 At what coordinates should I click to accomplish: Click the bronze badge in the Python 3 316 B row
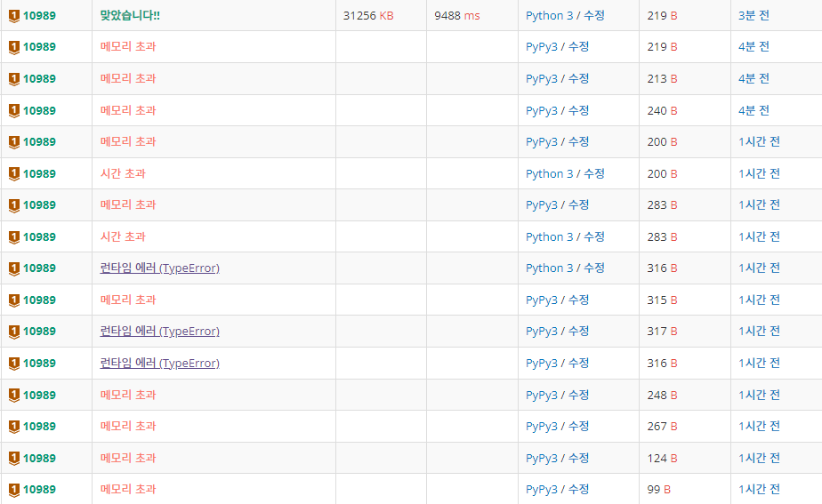(x=14, y=268)
